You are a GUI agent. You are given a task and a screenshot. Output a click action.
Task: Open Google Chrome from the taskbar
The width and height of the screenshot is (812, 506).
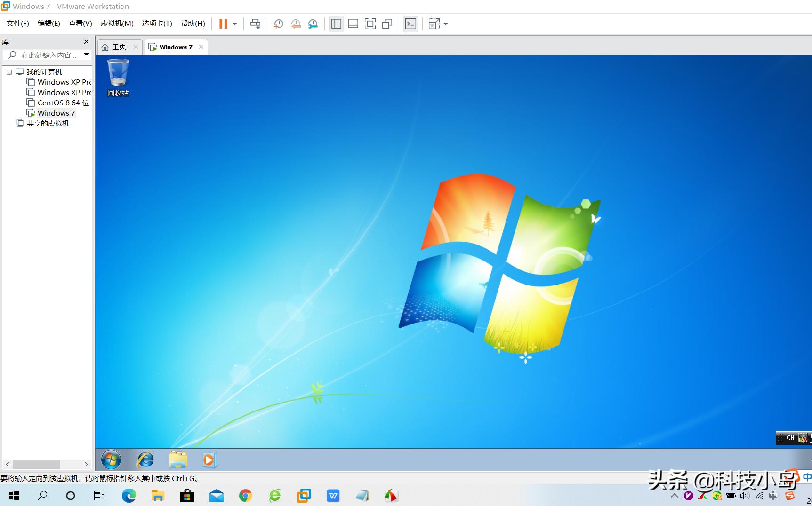pyautogui.click(x=245, y=495)
